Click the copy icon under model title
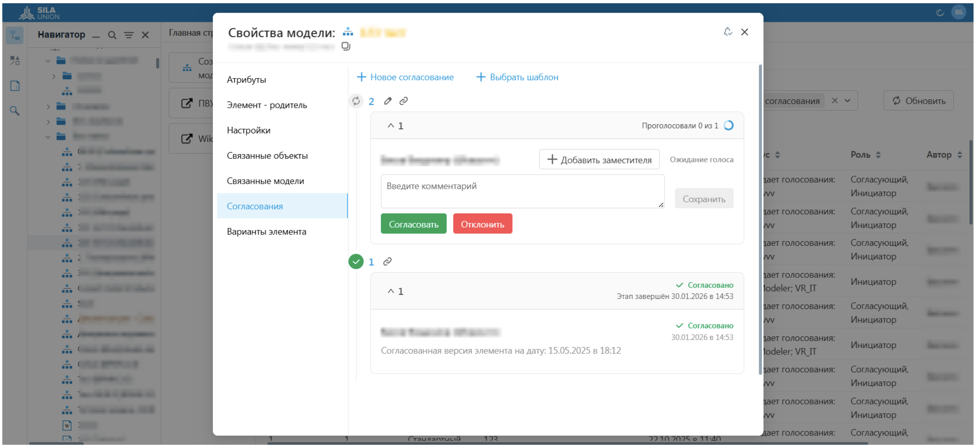This screenshot has width=980, height=448. click(346, 46)
